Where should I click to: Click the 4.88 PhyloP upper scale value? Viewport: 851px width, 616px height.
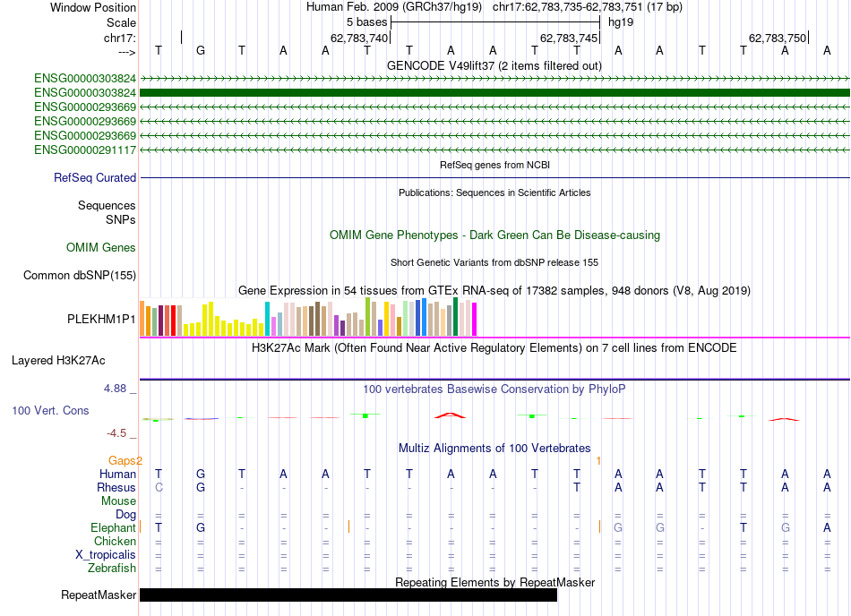(115, 389)
